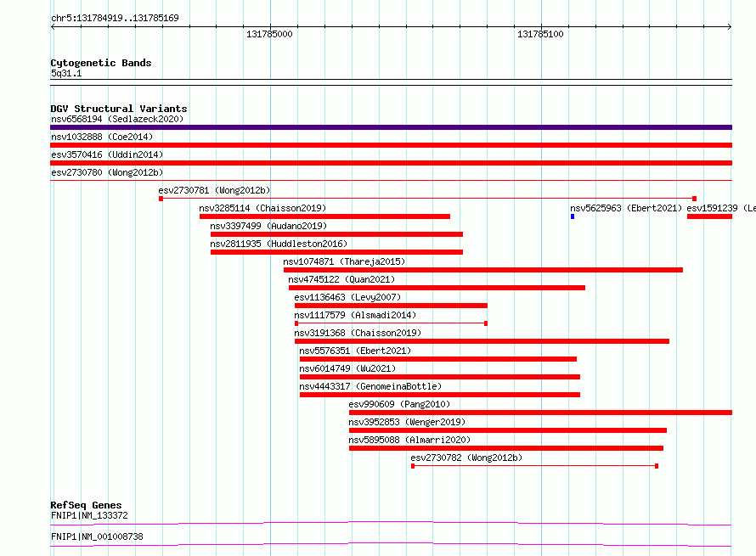Click the right scroll arrow on ruler
This screenshot has height=556, width=756.
point(730,27)
